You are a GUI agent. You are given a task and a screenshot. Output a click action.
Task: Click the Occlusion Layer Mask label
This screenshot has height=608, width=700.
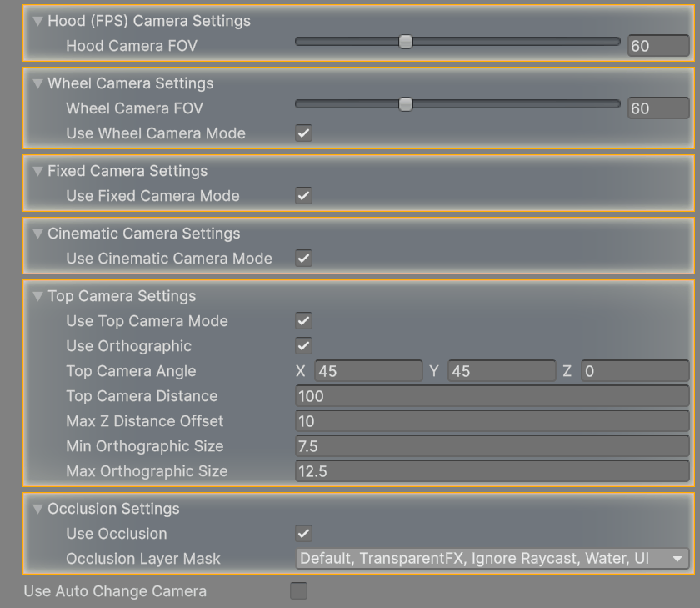[x=143, y=559]
